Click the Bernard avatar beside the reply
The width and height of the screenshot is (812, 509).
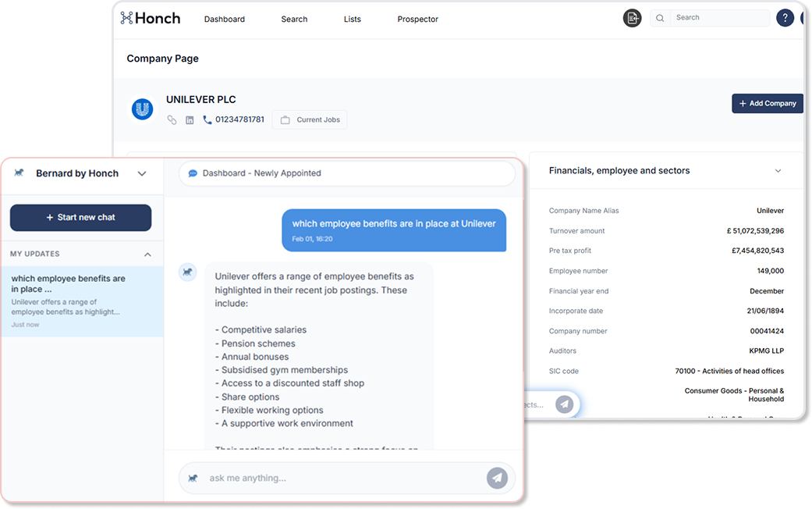pos(187,272)
